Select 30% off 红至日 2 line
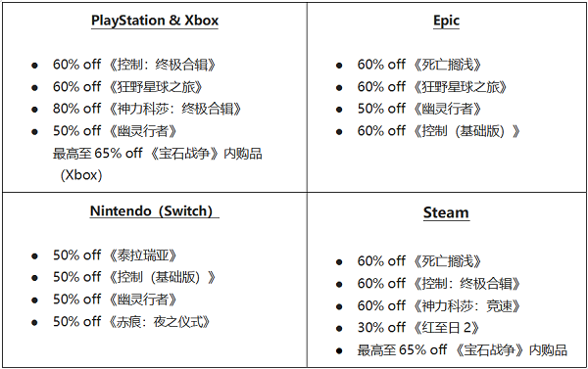The image size is (588, 369). [x=418, y=328]
